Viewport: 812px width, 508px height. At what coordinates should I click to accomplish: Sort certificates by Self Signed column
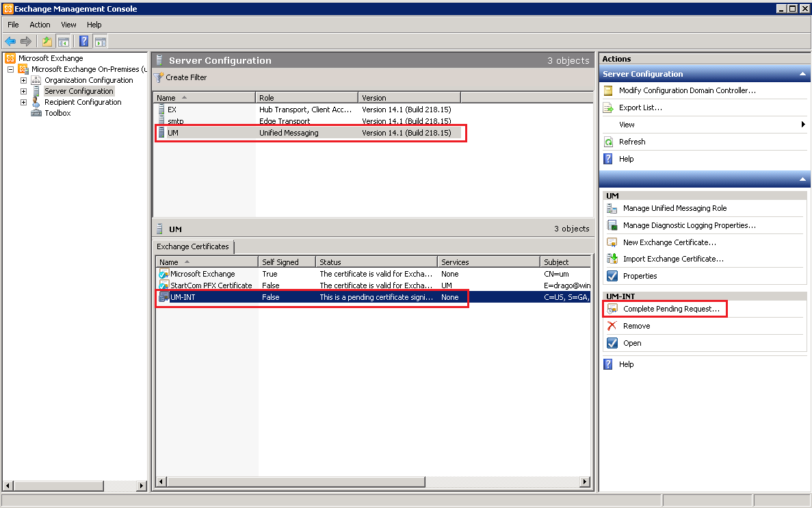(x=287, y=262)
